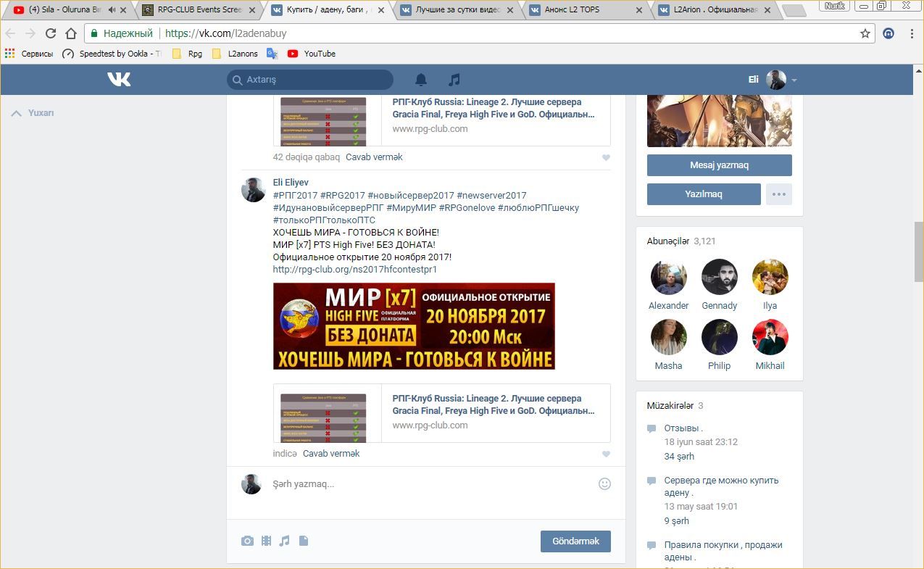Open the Сервисы apps bookmark
The width and height of the screenshot is (924, 569).
tap(29, 54)
